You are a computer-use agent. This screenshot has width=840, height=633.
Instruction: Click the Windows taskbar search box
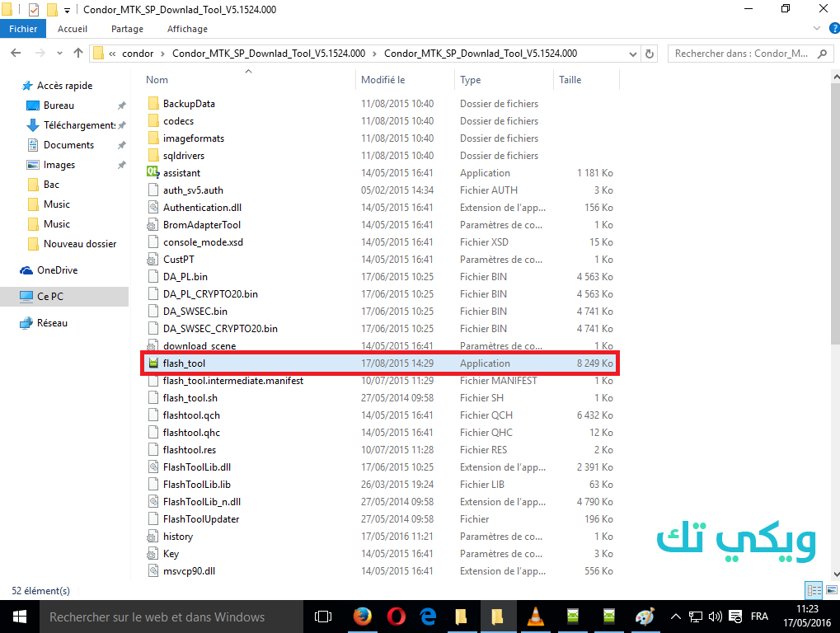(x=171, y=617)
